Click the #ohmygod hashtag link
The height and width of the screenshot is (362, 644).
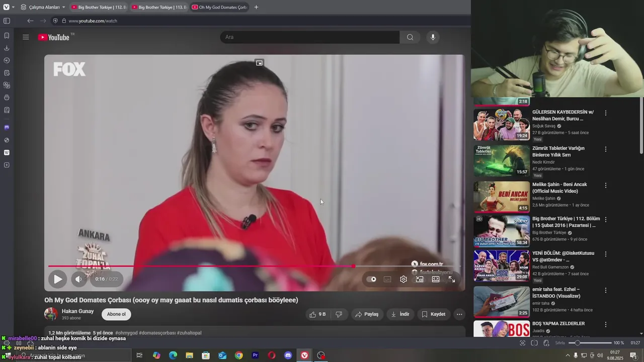coord(126,333)
